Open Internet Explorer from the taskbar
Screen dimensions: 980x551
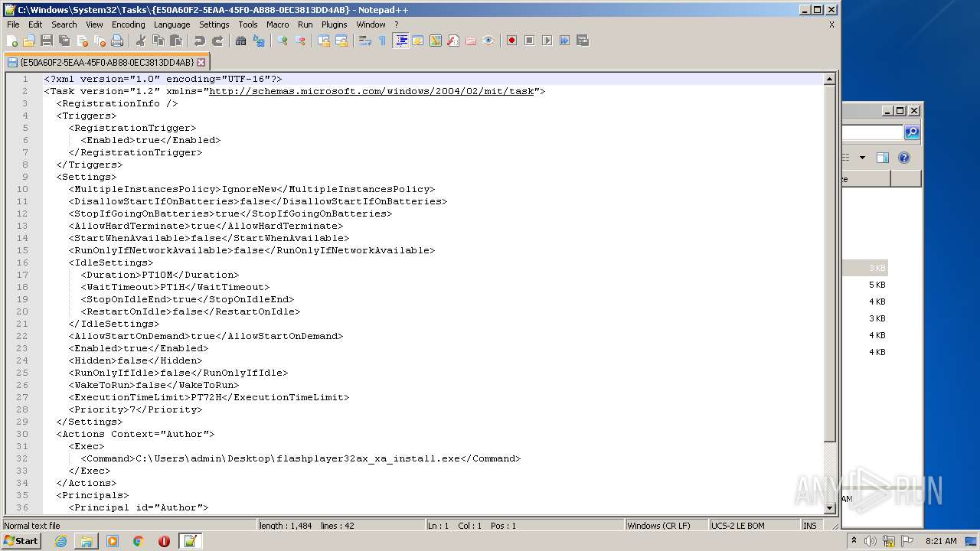(60, 541)
